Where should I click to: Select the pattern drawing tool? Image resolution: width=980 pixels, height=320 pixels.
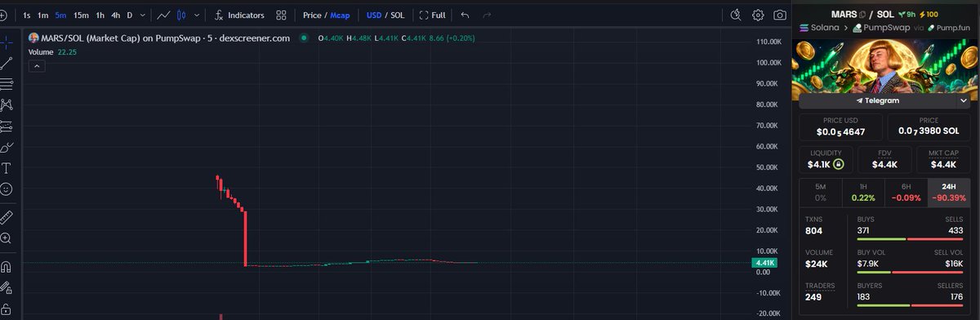7,104
